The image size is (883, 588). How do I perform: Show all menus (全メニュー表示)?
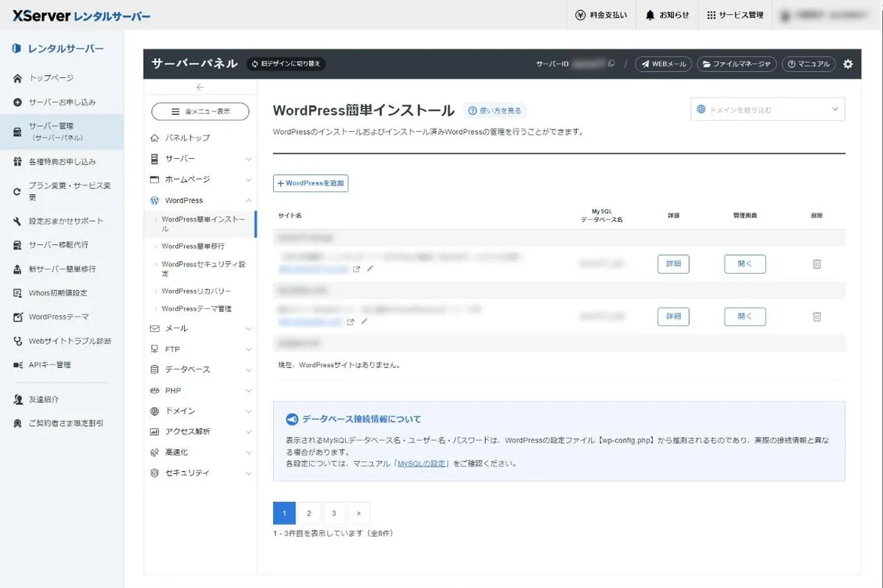(x=200, y=111)
